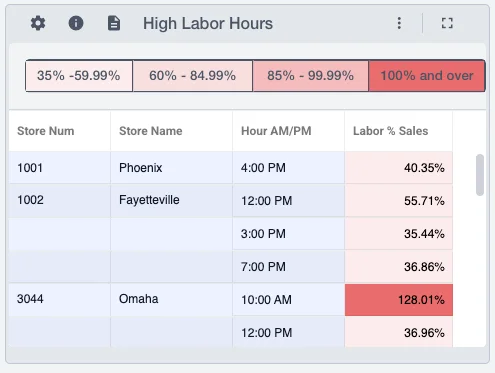Select the 60% - 84.99% legend swatch
The height and width of the screenshot is (373, 495).
(193, 76)
